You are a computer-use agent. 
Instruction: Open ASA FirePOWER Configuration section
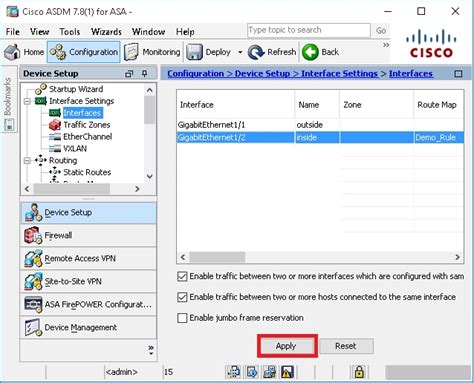(x=88, y=304)
